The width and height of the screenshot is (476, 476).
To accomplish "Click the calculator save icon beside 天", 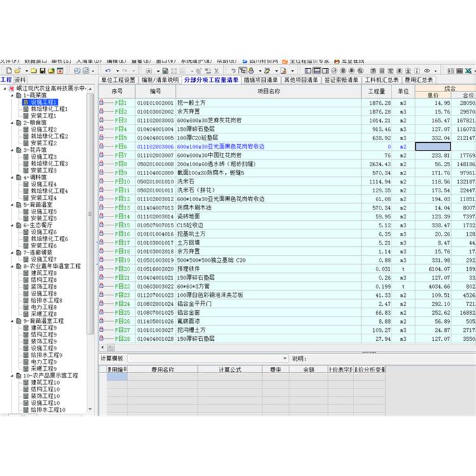I will (165, 70).
